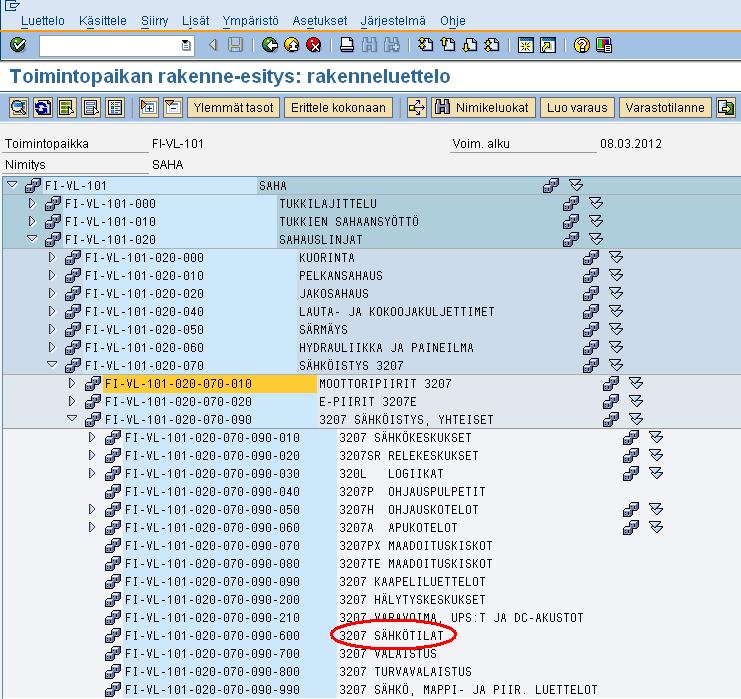
Task: Click functional location icon beside FI-VL-101-020-070-090-600
Action: coord(112,635)
